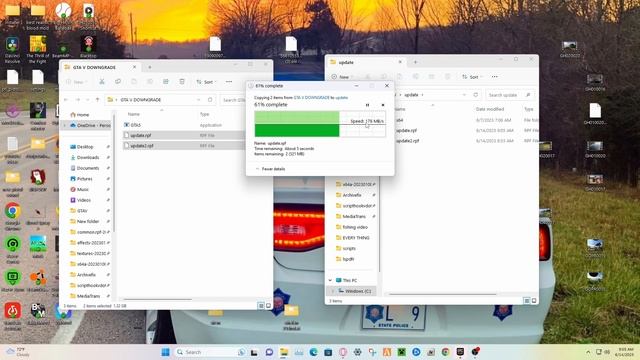640x360 pixels.
Task: Add new tab in GTA V DOWNGRADE window
Action: [149, 67]
